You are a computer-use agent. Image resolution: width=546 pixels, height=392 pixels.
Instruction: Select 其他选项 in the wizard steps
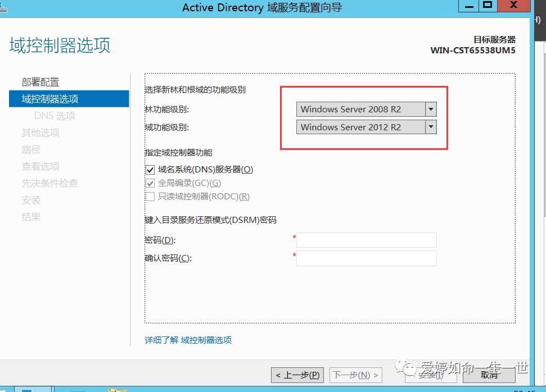click(x=40, y=133)
